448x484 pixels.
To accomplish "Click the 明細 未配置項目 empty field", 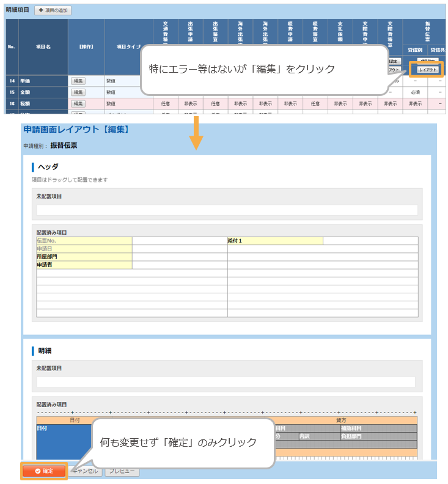I will click(x=226, y=382).
